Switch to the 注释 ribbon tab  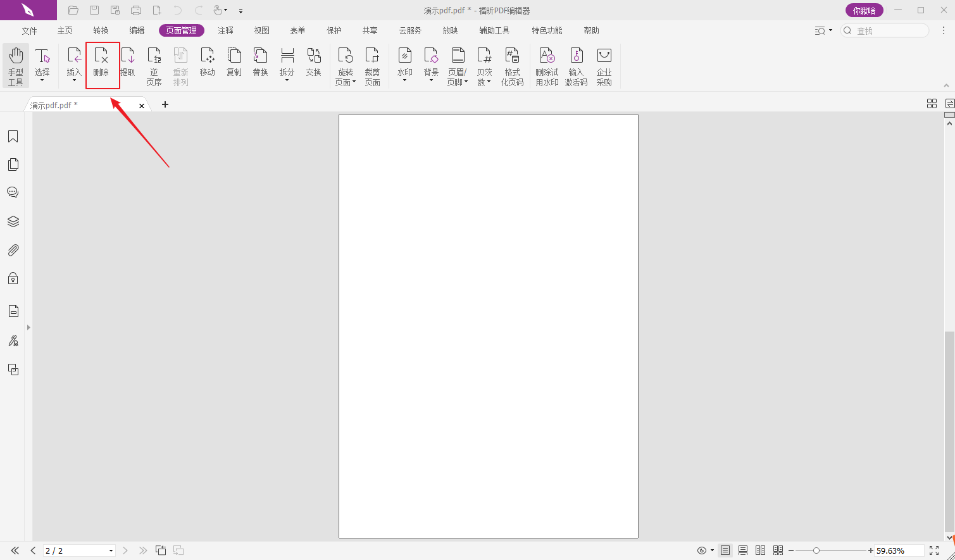coord(225,30)
